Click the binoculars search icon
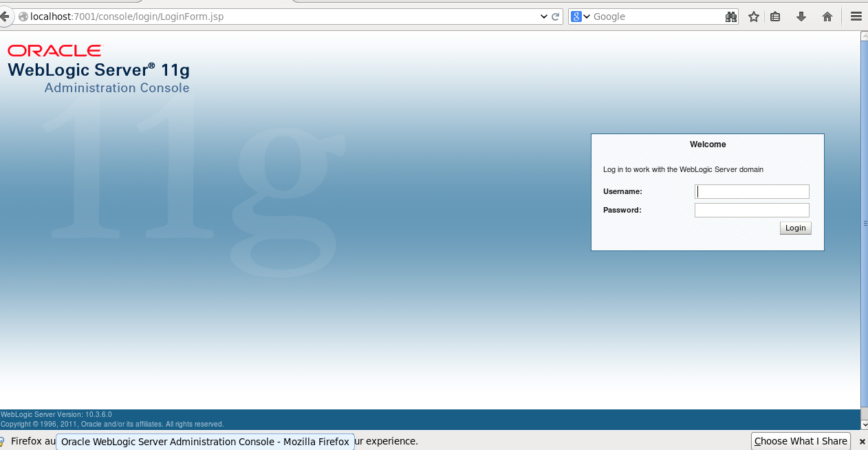Screen dimensions: 868x450 730,17
